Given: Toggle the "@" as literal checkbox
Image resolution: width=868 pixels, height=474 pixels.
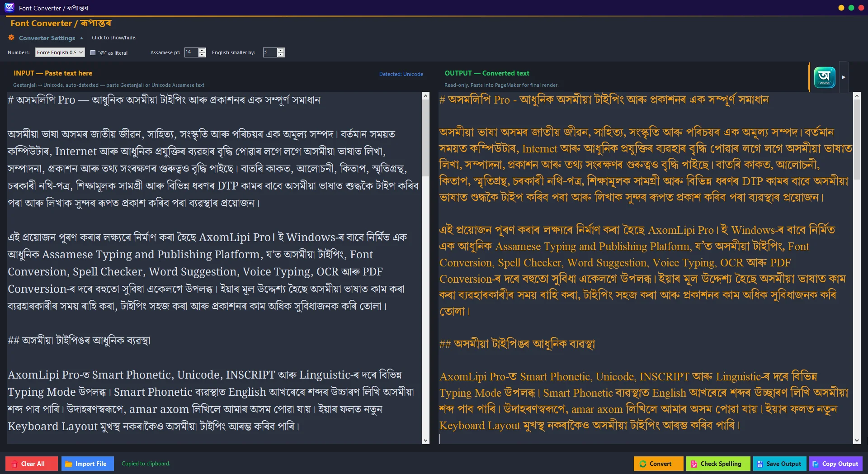Looking at the screenshot, I should point(93,53).
